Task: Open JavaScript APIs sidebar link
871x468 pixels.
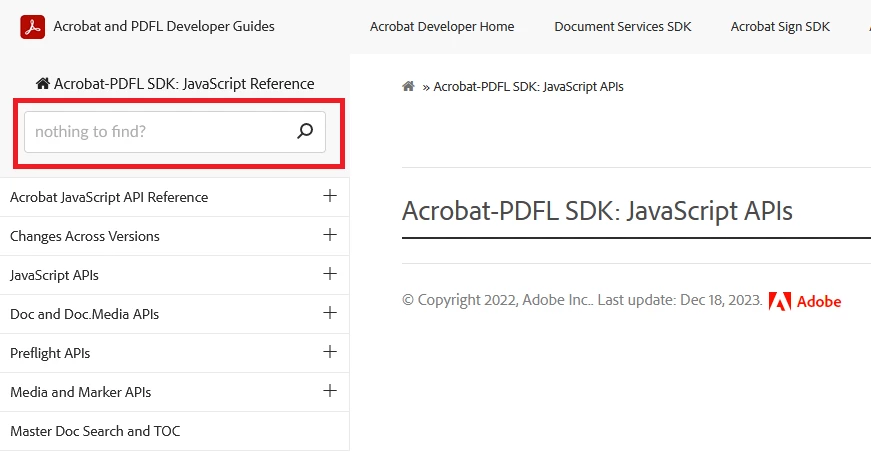Action: coord(54,275)
